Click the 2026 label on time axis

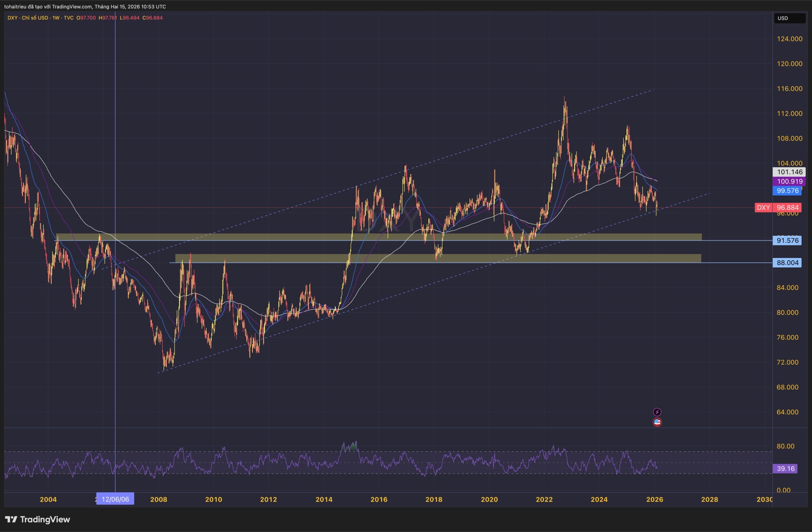click(654, 500)
